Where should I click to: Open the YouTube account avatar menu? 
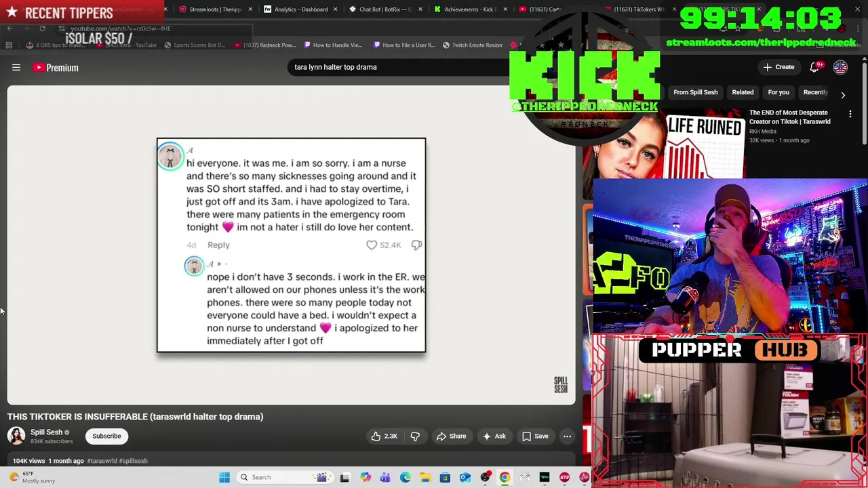click(840, 67)
